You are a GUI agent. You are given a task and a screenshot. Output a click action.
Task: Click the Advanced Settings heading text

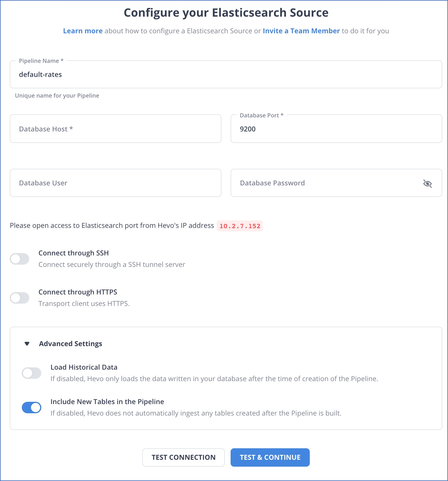pos(71,344)
